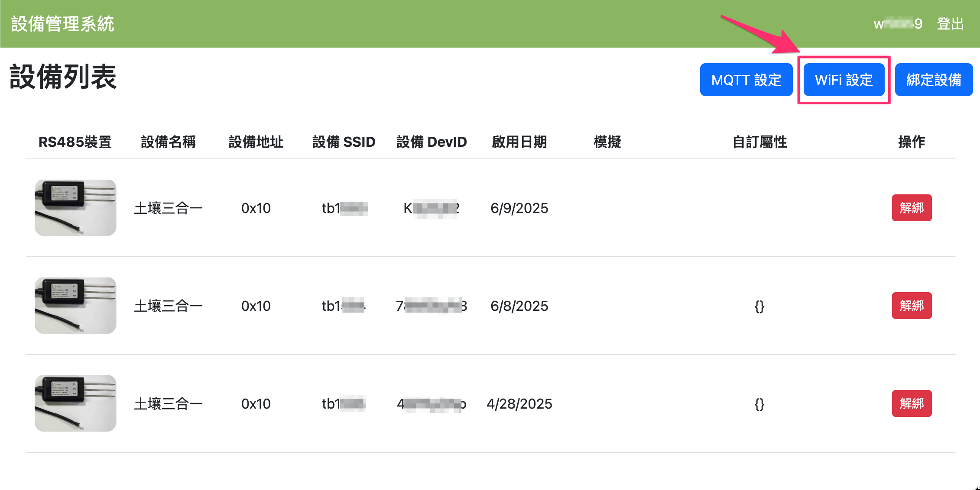Viewport: 980px width, 490px height.
Task: Click the {} attribute in third row
Action: (x=759, y=404)
